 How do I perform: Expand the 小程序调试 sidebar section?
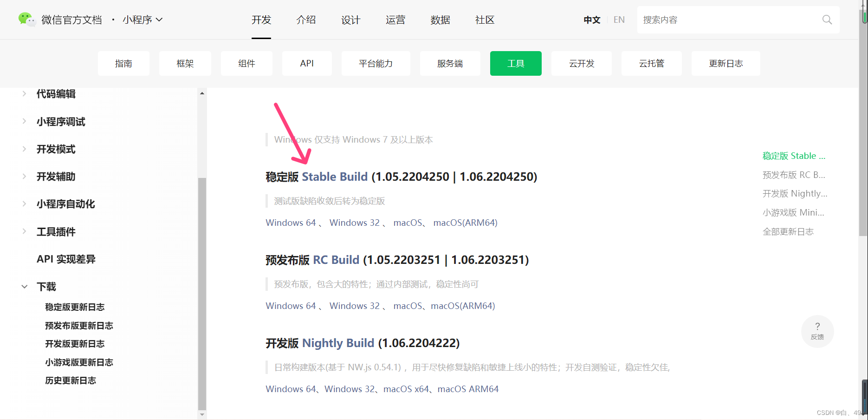(24, 121)
